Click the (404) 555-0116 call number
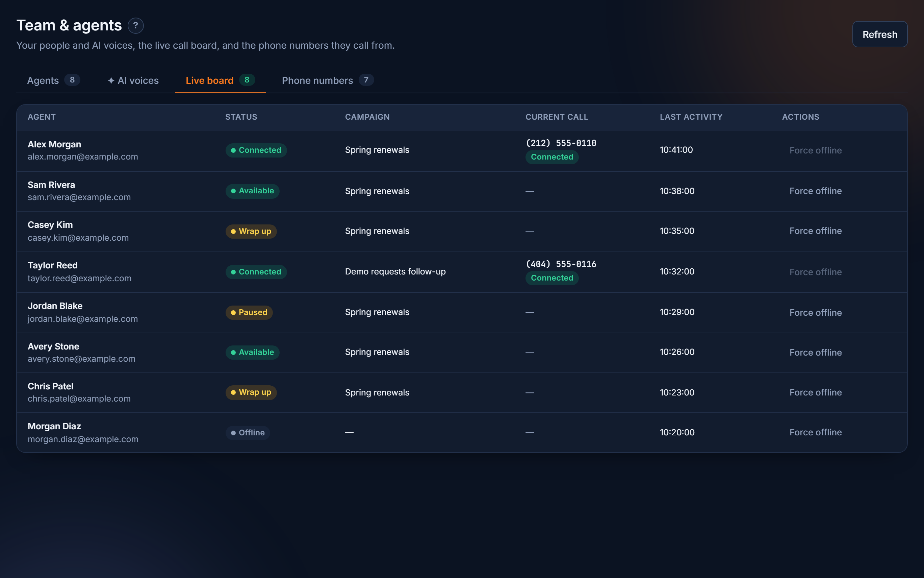The height and width of the screenshot is (578, 924). [561, 264]
